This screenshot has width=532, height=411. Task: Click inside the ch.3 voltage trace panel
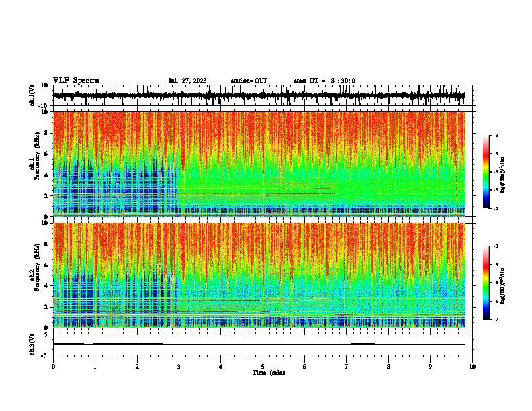(x=263, y=345)
